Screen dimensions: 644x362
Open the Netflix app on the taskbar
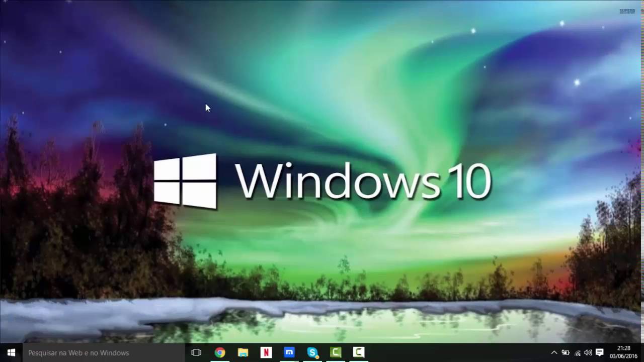(266, 352)
